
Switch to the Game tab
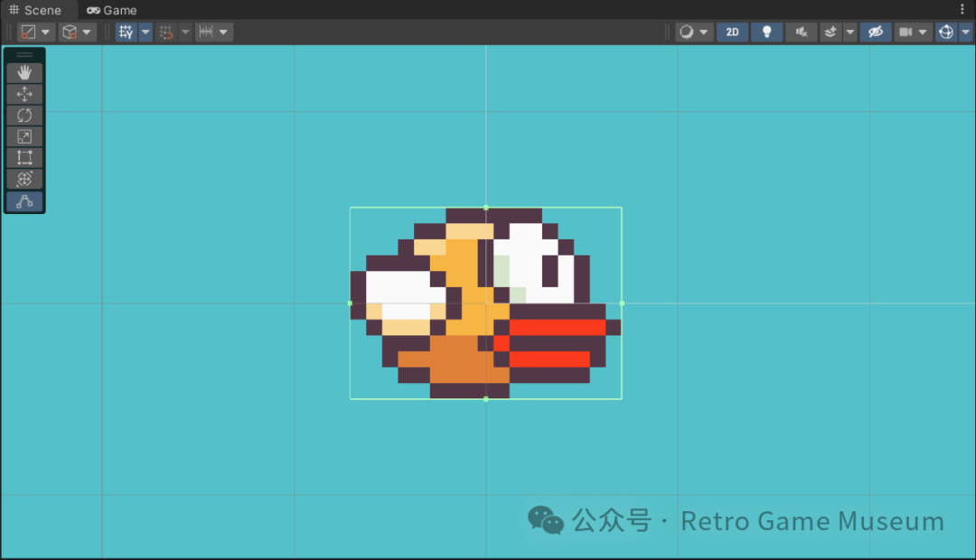[x=112, y=10]
